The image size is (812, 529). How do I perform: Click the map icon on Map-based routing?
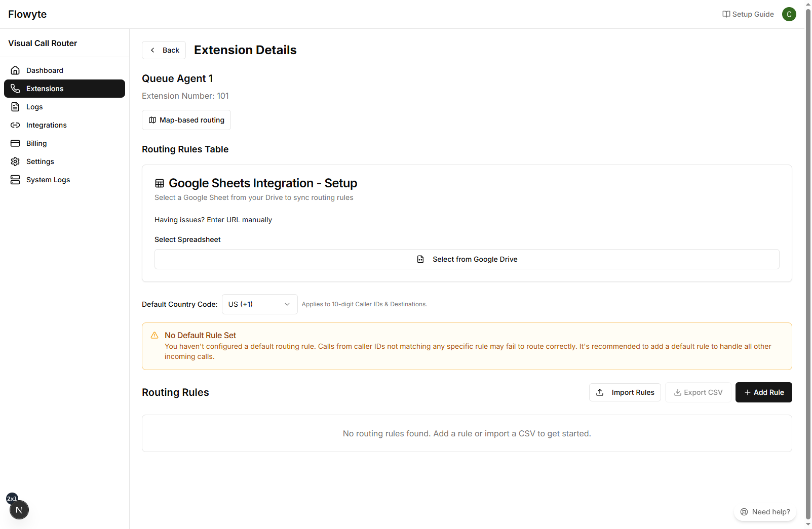tap(152, 120)
